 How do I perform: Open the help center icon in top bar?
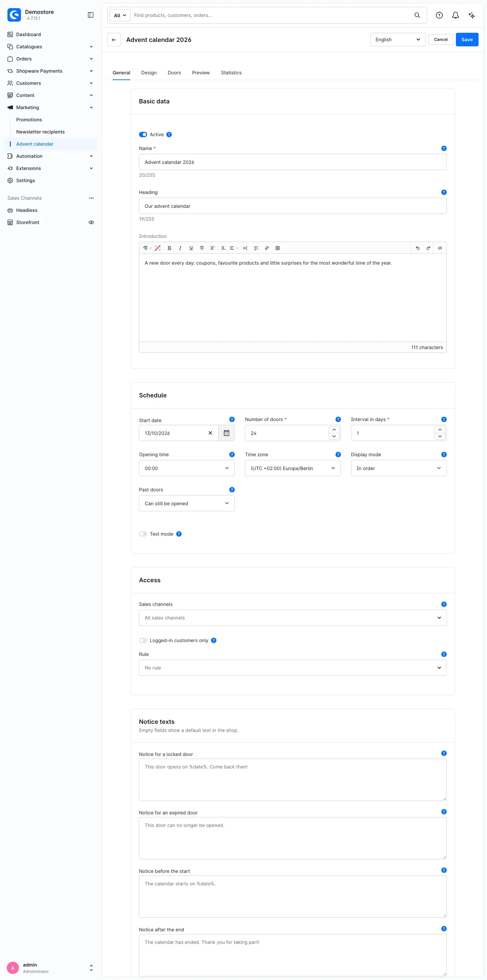tap(439, 15)
